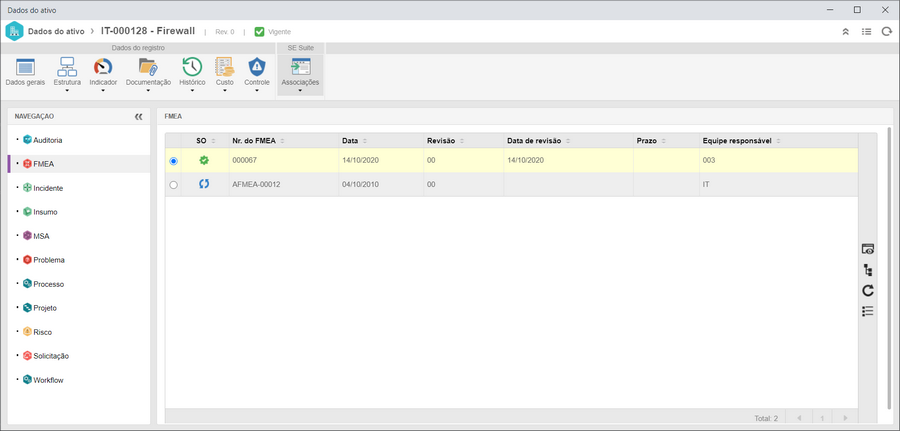The height and width of the screenshot is (431, 900).
Task: Collapse the Navegação panel
Action: tap(138, 117)
